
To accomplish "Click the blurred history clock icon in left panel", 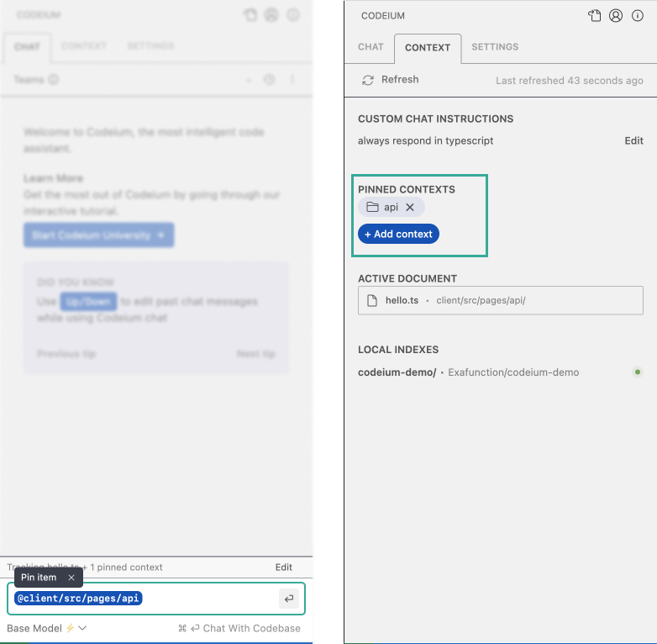I will [x=269, y=79].
